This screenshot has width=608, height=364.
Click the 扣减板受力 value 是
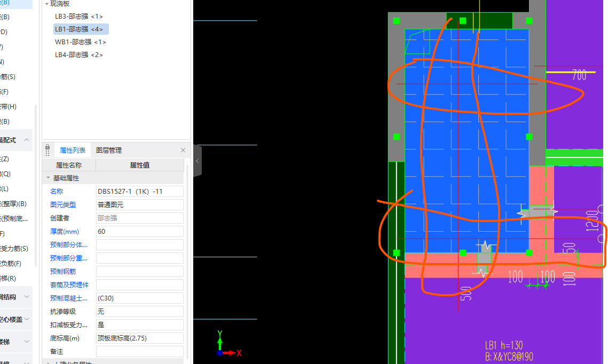(140, 325)
